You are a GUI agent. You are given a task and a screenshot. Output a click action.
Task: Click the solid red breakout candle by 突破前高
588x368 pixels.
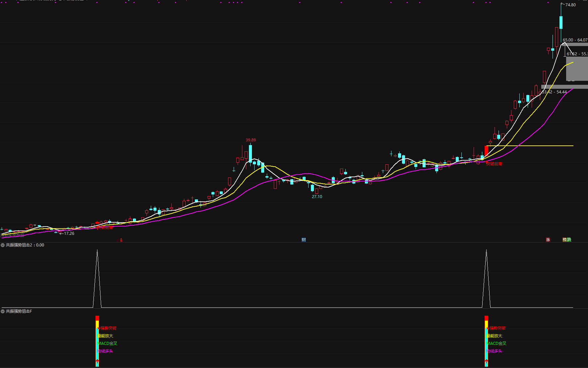click(486, 151)
